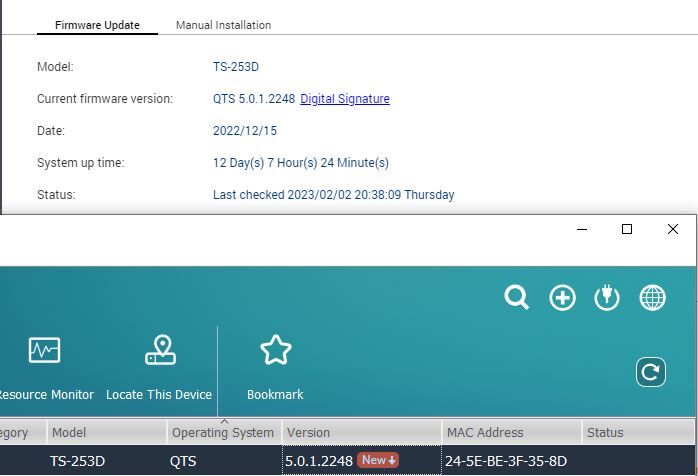Screen dimensions: 698x476
Task: Sort by Operating System column header
Action: point(224,432)
